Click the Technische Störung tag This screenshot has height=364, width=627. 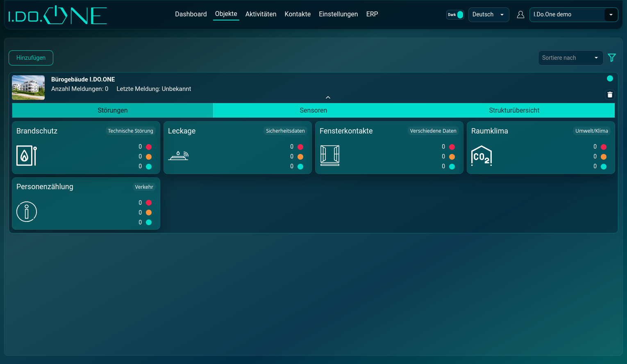pos(130,131)
